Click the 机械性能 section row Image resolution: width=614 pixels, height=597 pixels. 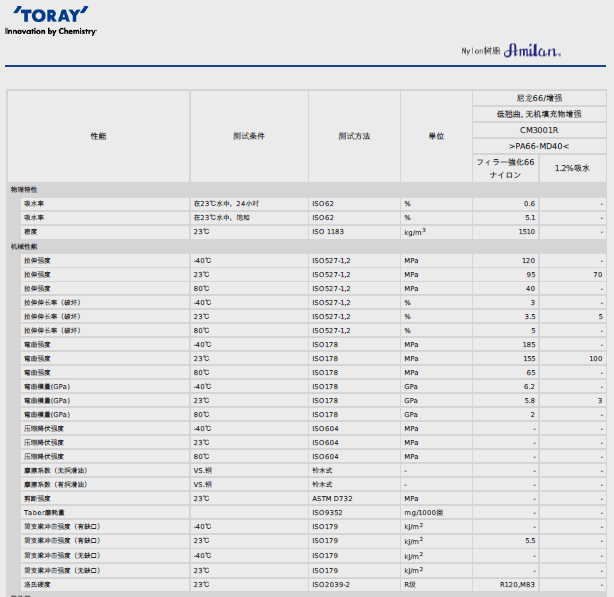pos(24,246)
